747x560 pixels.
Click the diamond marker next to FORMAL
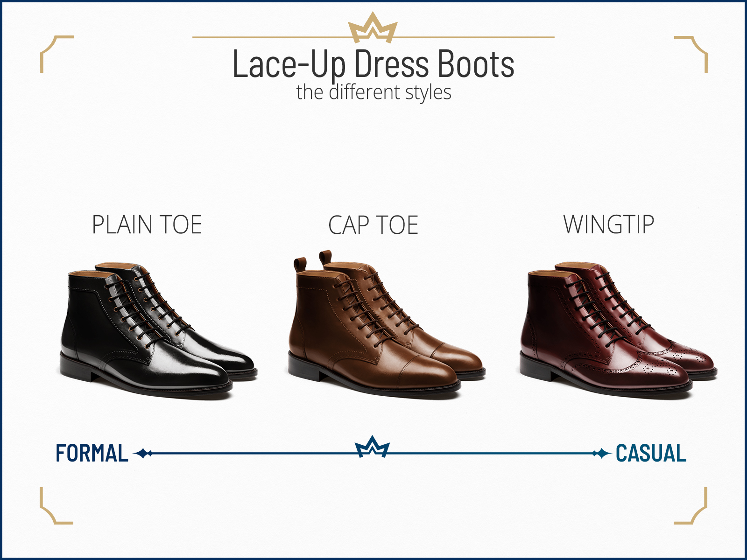coord(143,453)
